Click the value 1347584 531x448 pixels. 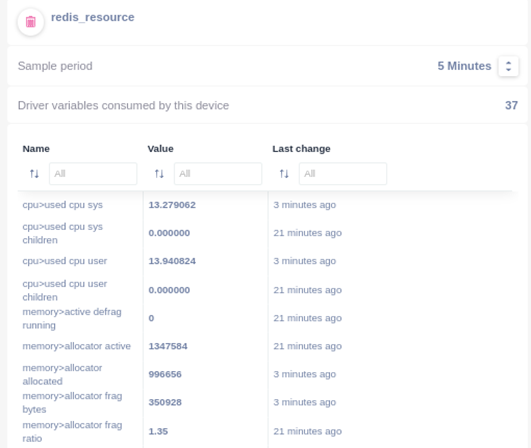[x=168, y=346]
